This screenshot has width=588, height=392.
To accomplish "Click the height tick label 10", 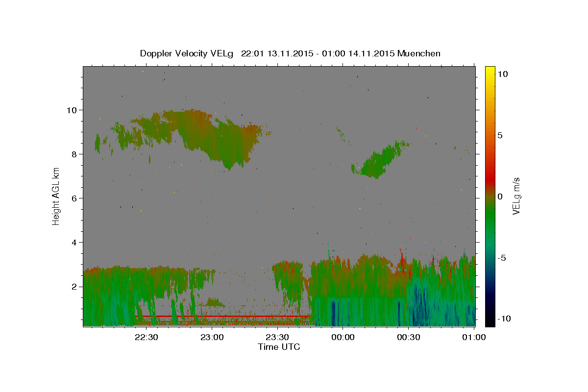I will pyautogui.click(x=72, y=110).
